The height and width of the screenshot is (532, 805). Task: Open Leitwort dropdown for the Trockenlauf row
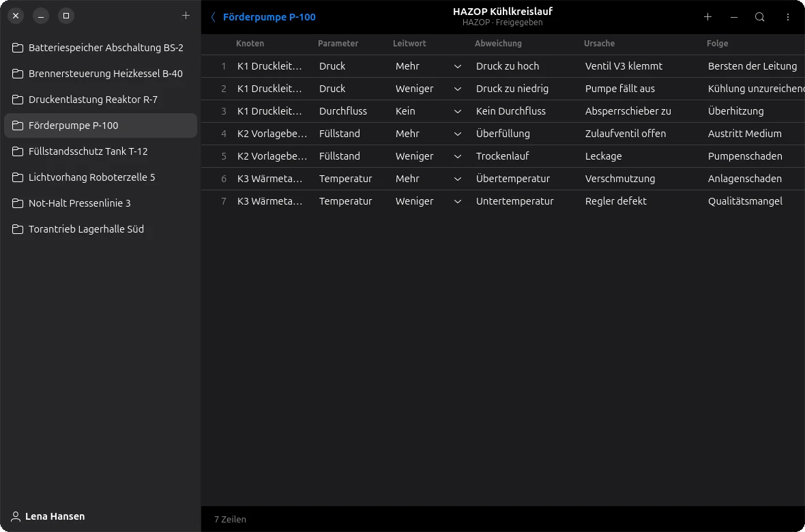458,157
